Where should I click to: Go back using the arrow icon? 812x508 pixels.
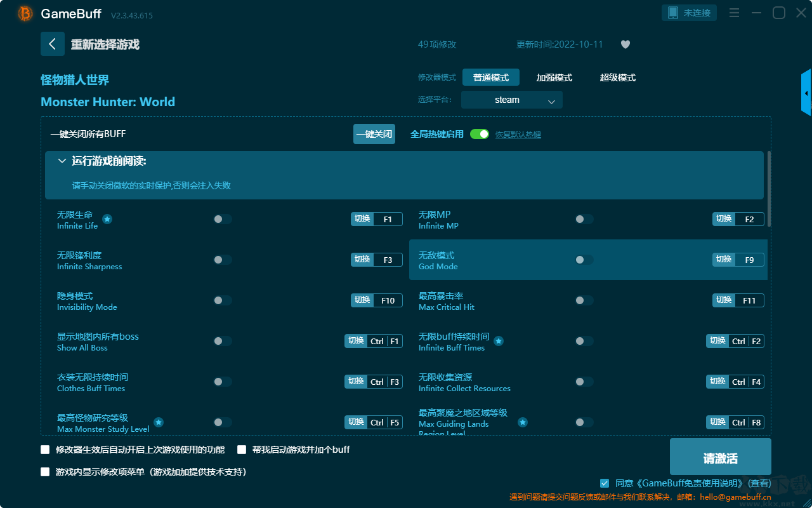(53, 44)
